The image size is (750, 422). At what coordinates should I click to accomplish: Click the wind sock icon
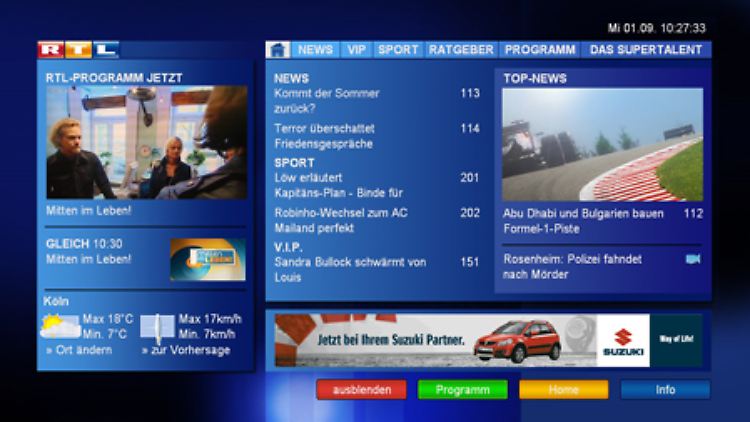tap(157, 327)
